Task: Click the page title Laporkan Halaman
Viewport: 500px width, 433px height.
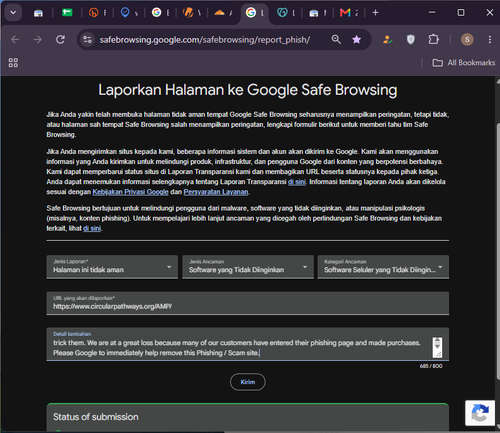Action: click(248, 90)
